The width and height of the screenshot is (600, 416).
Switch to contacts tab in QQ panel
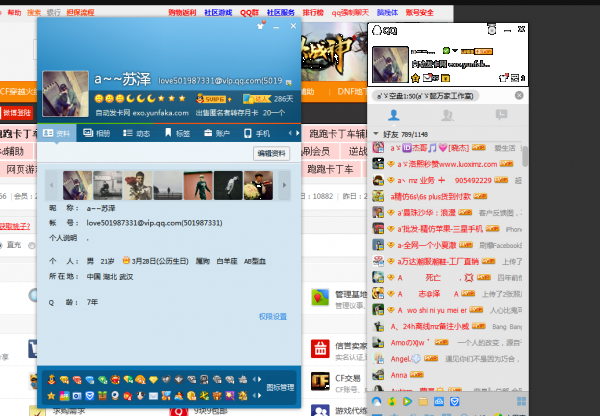tap(393, 114)
